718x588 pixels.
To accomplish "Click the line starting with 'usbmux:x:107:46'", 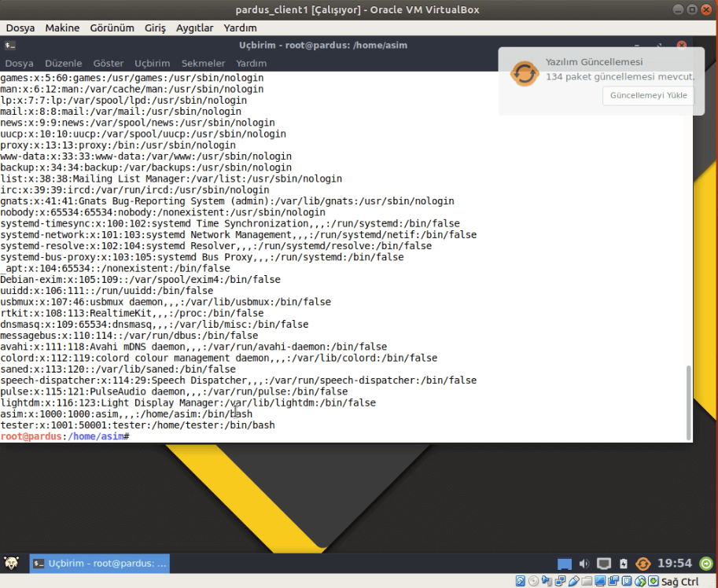I will [x=165, y=302].
